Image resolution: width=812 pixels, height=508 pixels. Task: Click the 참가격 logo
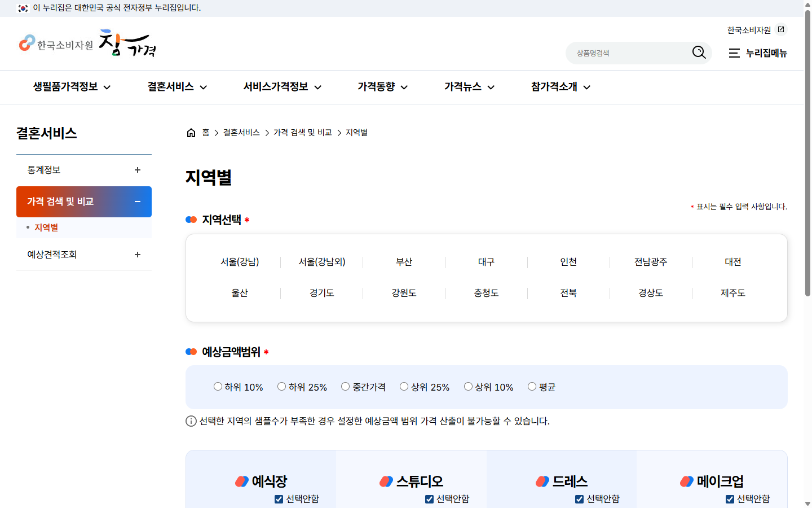point(127,43)
